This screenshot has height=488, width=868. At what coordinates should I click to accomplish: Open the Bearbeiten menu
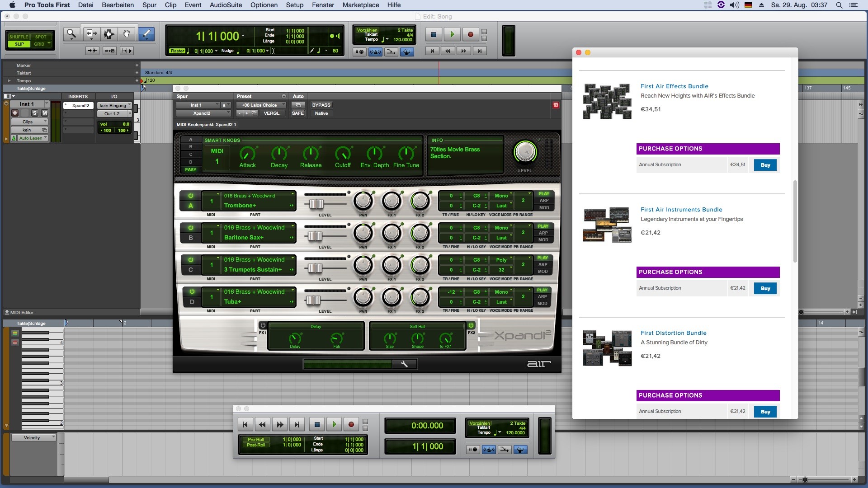(x=118, y=5)
